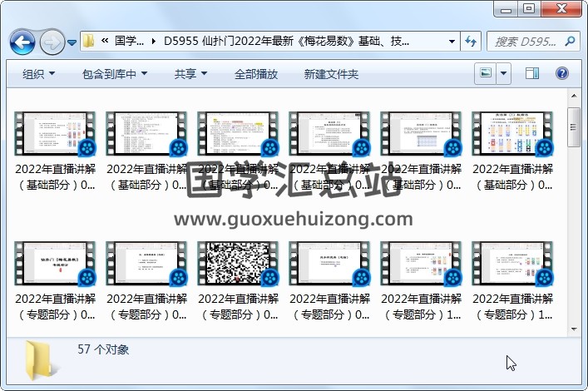Open the 共享 menu
The height and width of the screenshot is (391, 588).
(191, 74)
